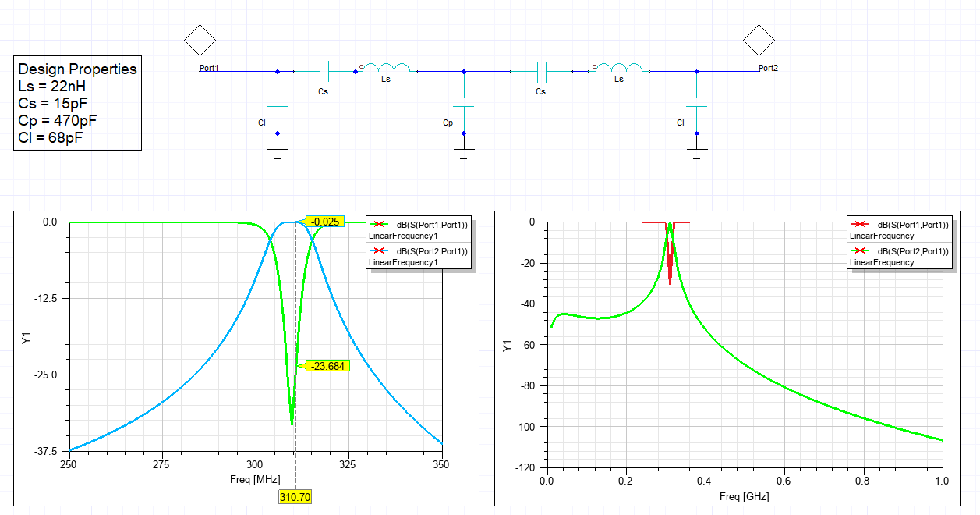
Task: Click the -12.5 tick label on MHz plot
Action: coord(44,299)
